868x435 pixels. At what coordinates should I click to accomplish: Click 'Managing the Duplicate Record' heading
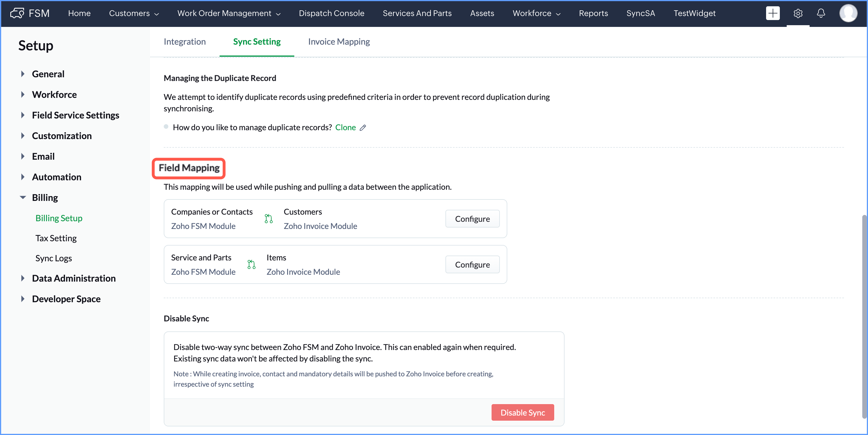pos(220,78)
